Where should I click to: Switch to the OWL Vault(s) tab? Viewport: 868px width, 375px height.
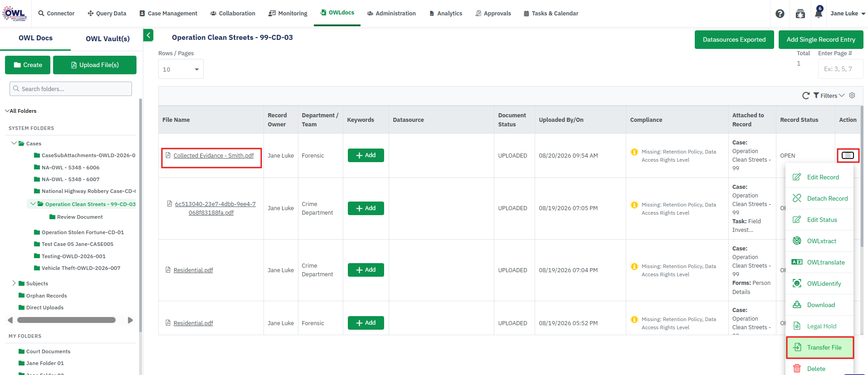107,38
